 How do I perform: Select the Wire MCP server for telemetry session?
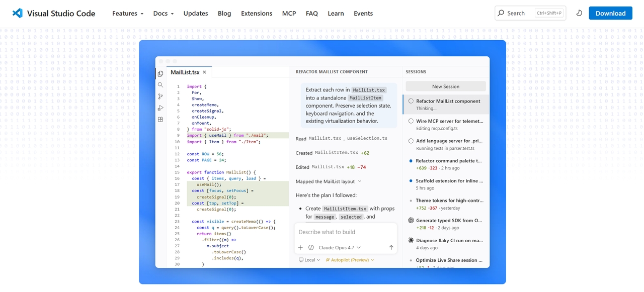click(446, 125)
